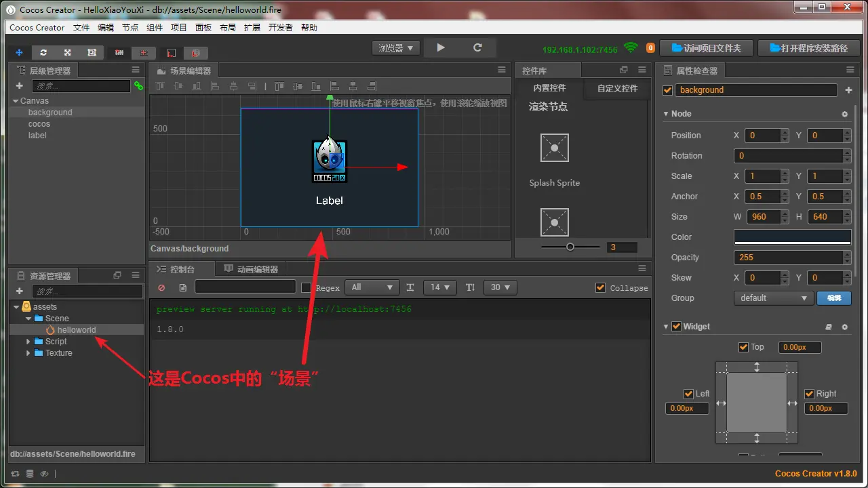
Task: Open the console line height 30 dropdown
Action: point(500,287)
